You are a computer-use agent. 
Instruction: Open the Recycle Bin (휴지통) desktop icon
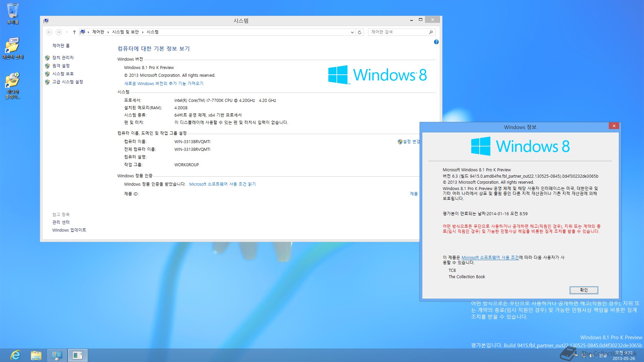tap(13, 13)
